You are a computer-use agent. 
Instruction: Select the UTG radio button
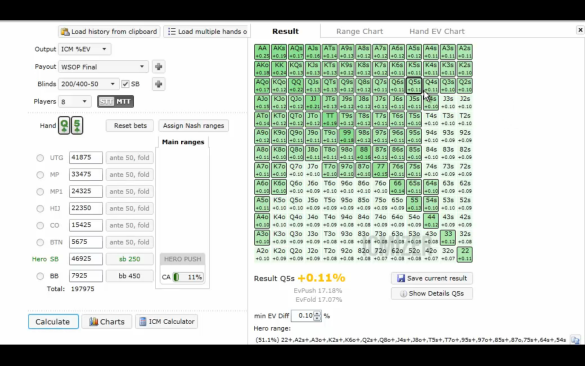click(x=40, y=158)
